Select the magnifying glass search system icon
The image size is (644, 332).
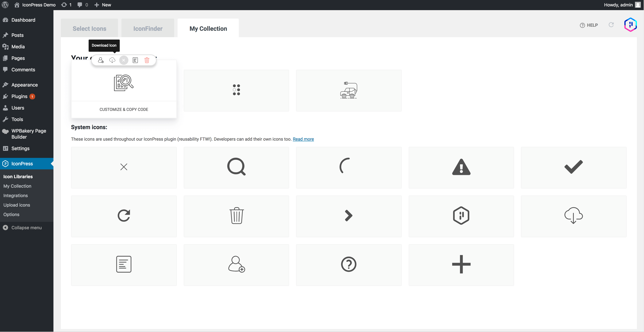point(236,167)
